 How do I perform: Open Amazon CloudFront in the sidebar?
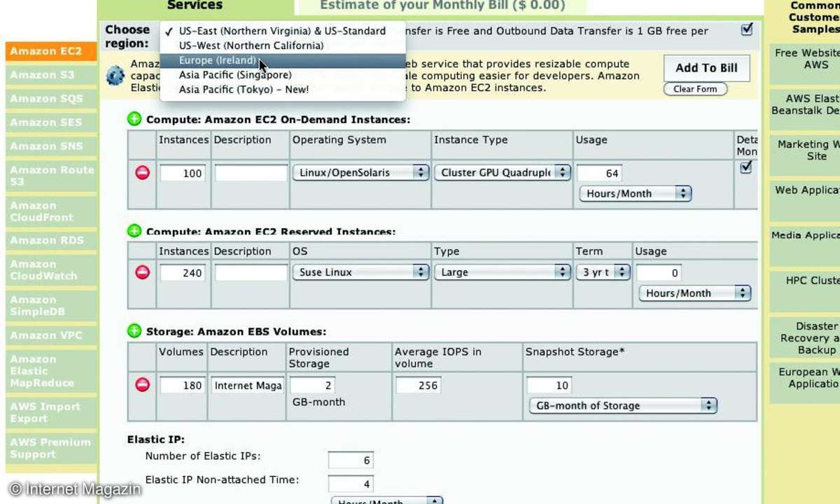click(x=51, y=211)
